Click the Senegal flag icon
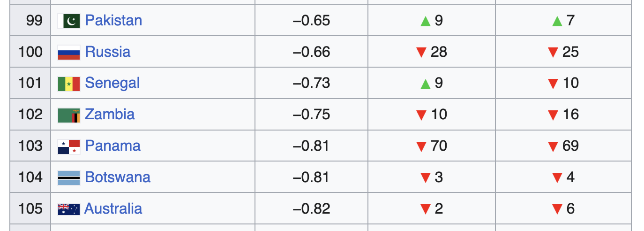The height and width of the screenshot is (231, 644). coord(69,84)
